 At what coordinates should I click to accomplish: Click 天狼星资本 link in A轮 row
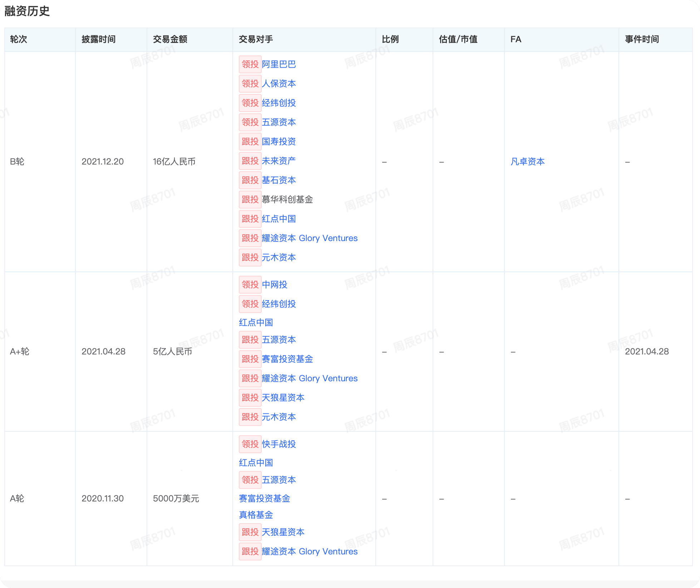(x=283, y=532)
